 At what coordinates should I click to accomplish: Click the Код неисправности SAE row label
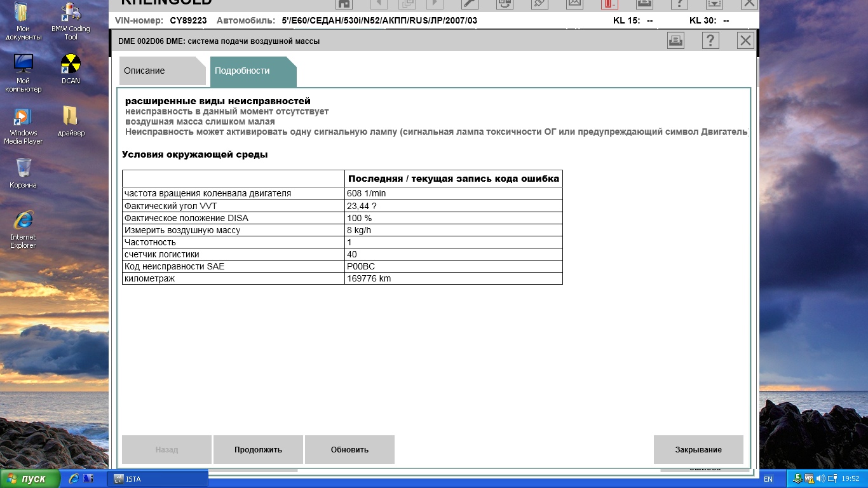(x=174, y=266)
